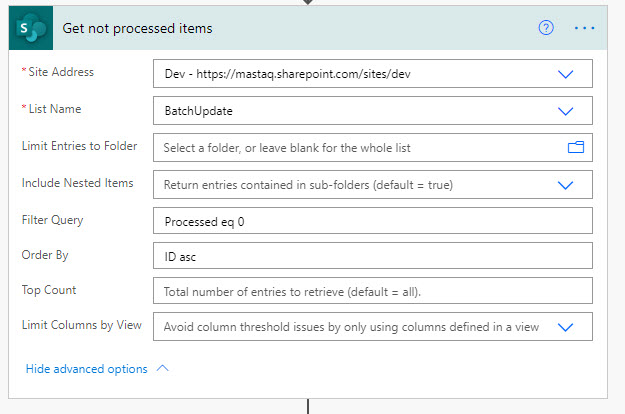Click the BatchUpdate list name value
The height and width of the screenshot is (414, 625).
[198, 111]
